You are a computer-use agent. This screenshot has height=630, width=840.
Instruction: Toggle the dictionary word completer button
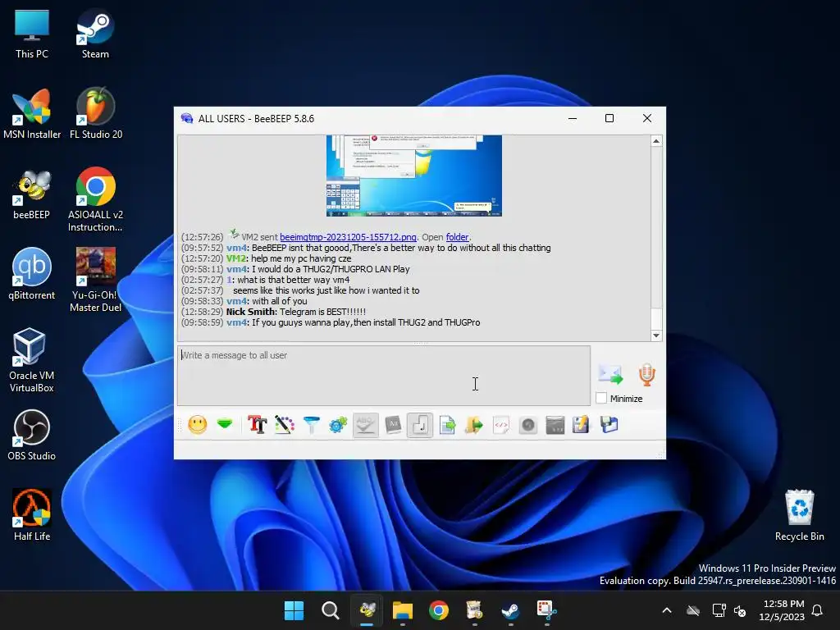click(x=393, y=425)
